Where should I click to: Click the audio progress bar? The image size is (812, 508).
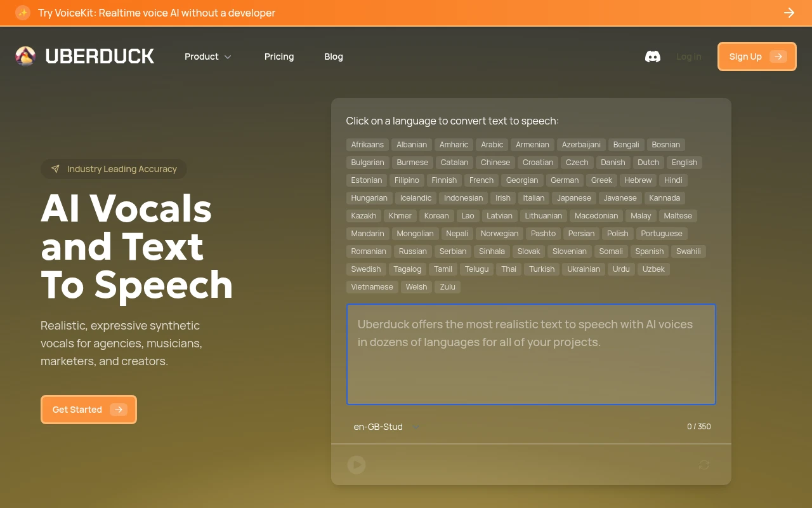(x=531, y=444)
